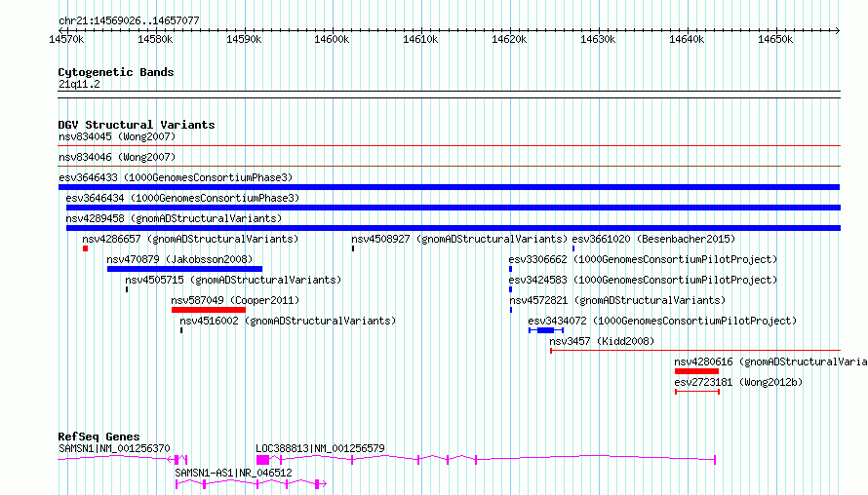
Task: Click the RefSeq Genes track heading
Action: (99, 437)
